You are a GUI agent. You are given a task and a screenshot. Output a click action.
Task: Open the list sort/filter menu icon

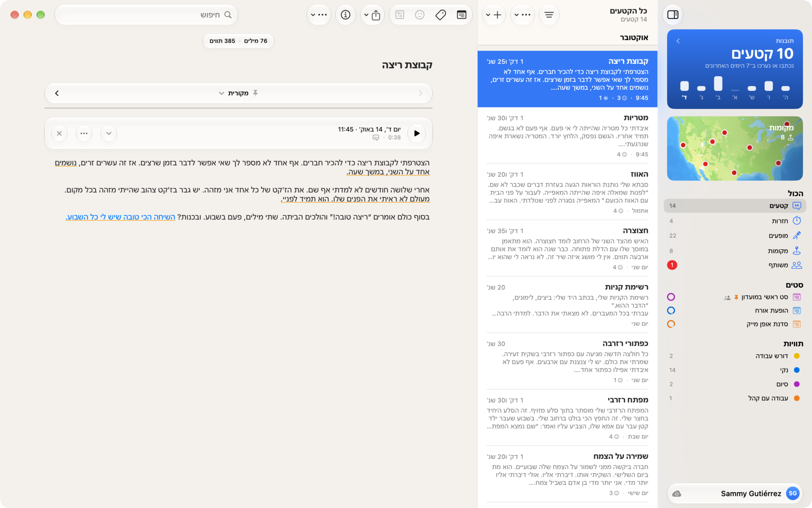[549, 15]
